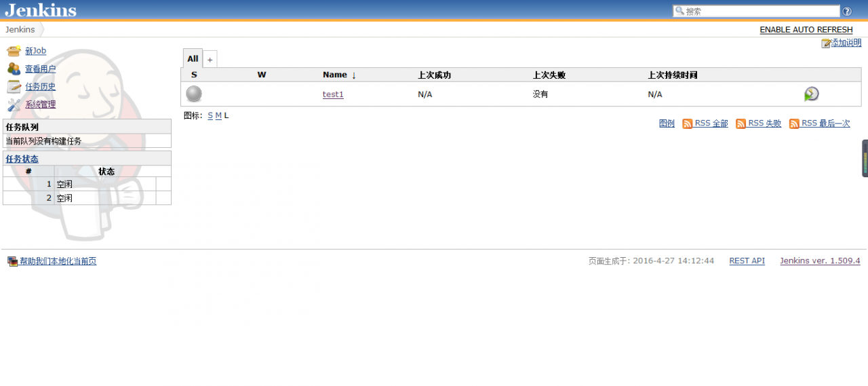Open the REST API link
Screen dimensions: 868x386
(747, 260)
